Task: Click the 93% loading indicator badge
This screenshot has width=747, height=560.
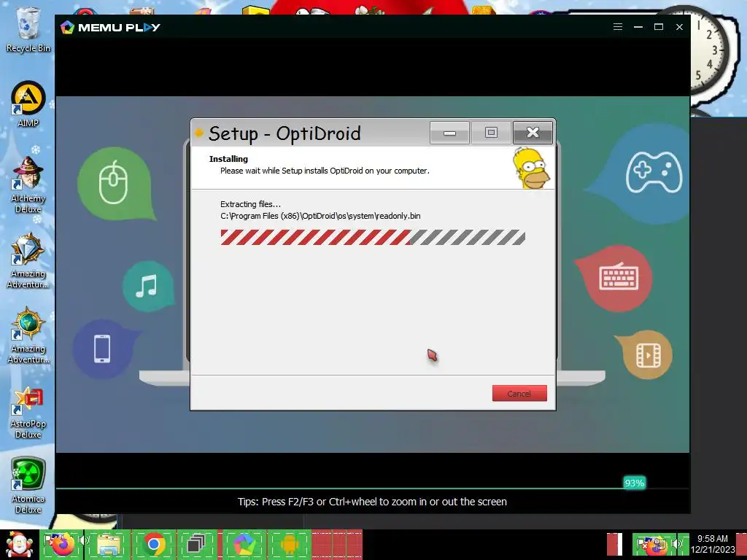Action: [x=634, y=483]
